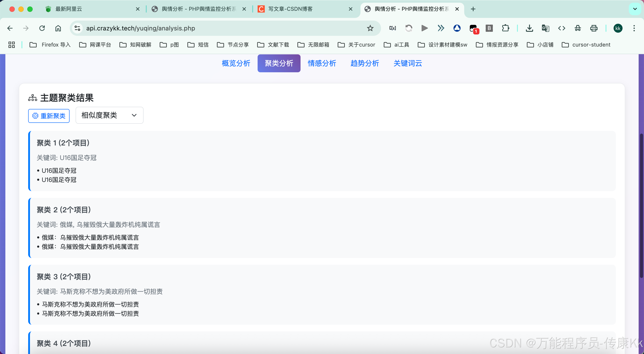
Task: Click the printer icon in toolbar
Action: (x=594, y=28)
